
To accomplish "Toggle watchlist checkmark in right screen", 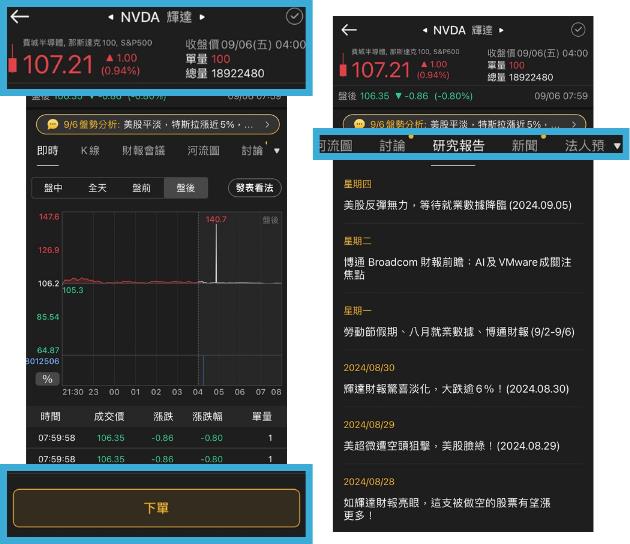I will [x=578, y=30].
